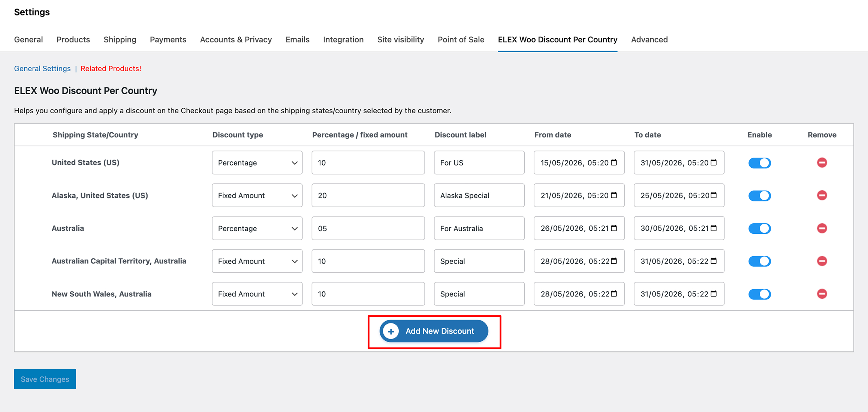Remove the New South Wales discount row
868x412 pixels.
tap(822, 294)
